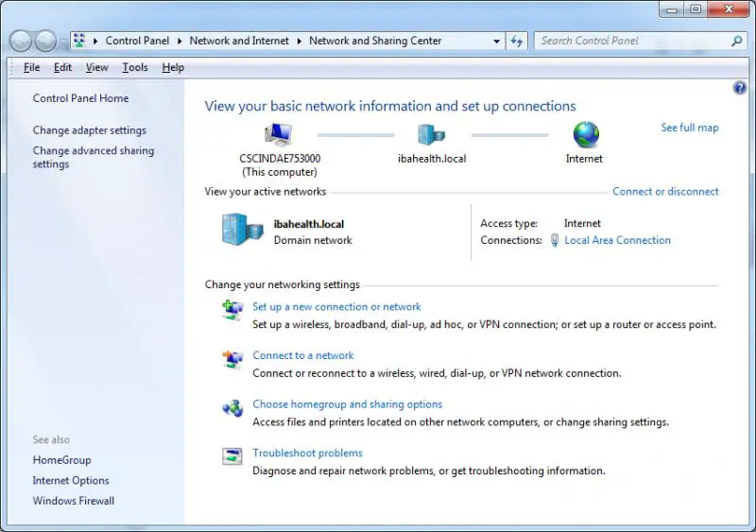This screenshot has height=532, width=756.
Task: Click the search magnifier icon
Action: click(x=737, y=41)
